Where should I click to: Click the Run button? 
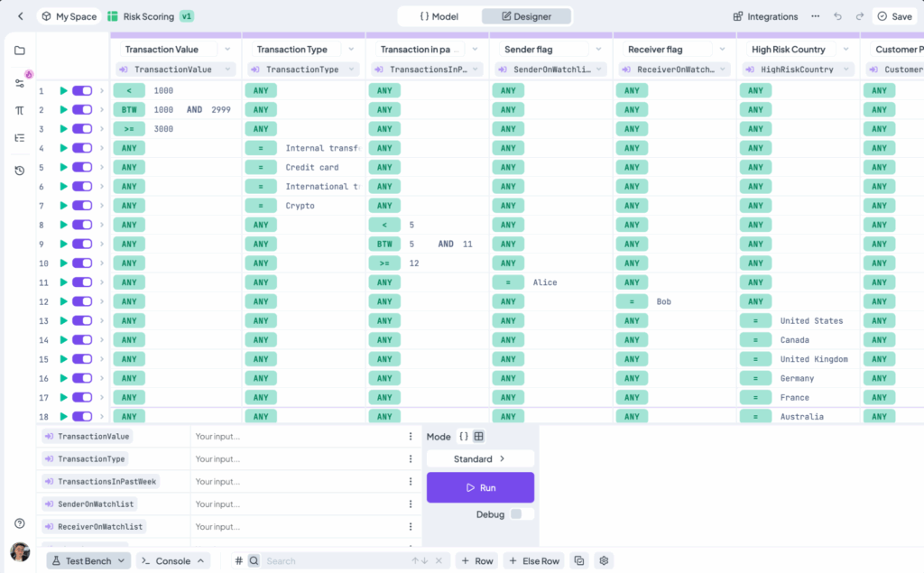point(480,487)
